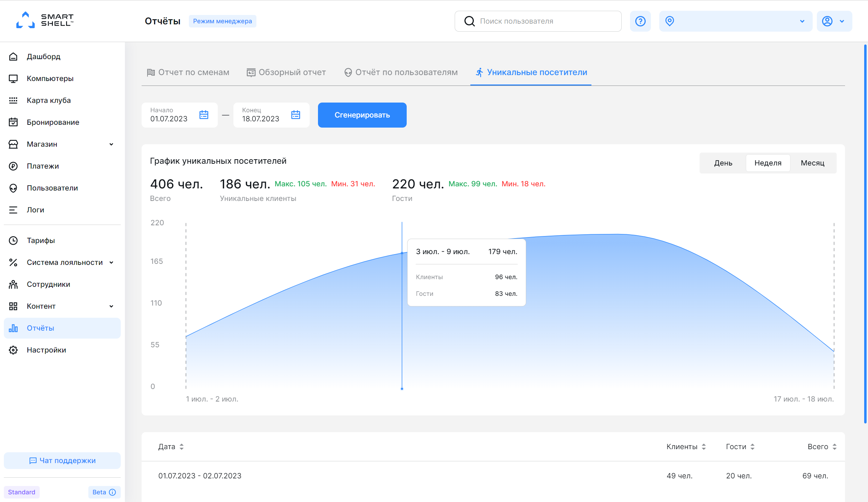
Task: Click the search magnifier icon
Action: (x=470, y=21)
